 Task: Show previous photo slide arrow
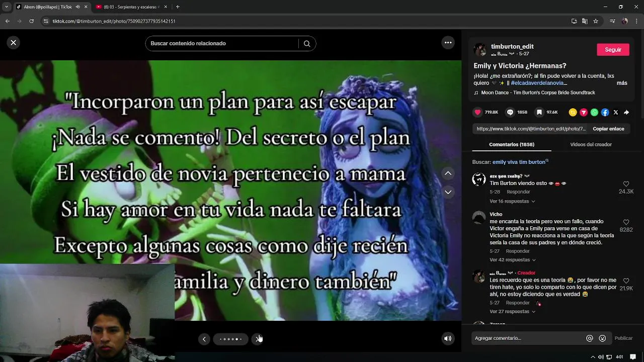204,339
